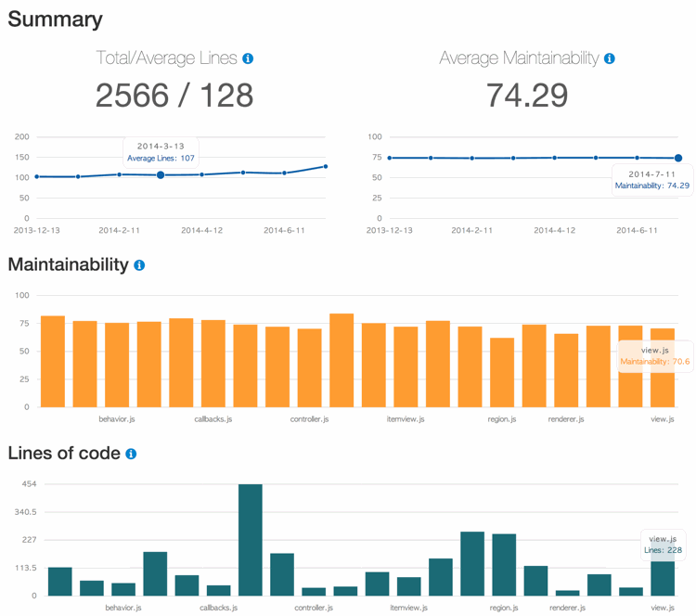
Task: Click info icon beside Total/Average Lines
Action: (x=248, y=58)
